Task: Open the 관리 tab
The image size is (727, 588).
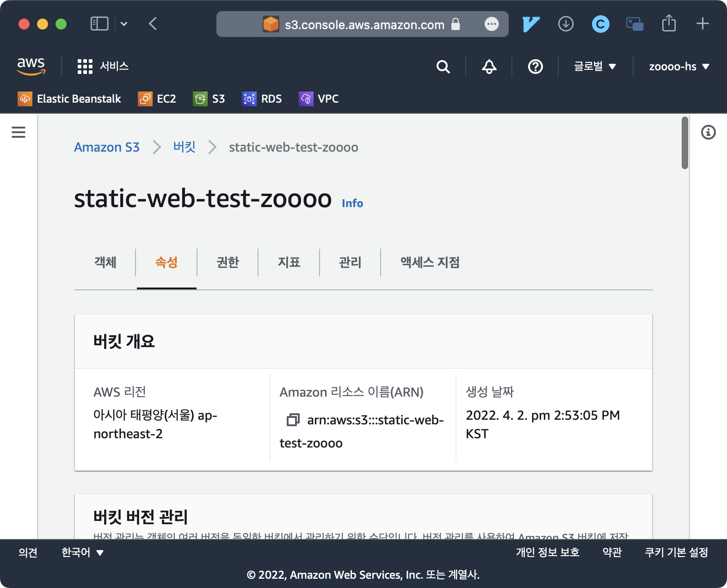Action: click(350, 263)
